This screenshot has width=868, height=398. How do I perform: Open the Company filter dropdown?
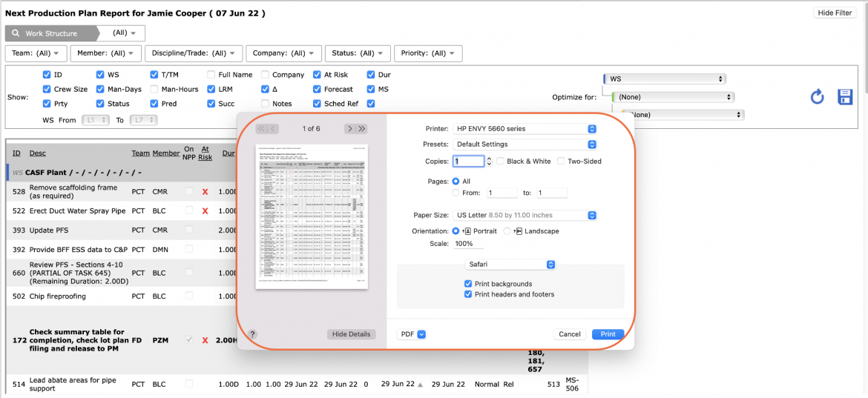283,53
